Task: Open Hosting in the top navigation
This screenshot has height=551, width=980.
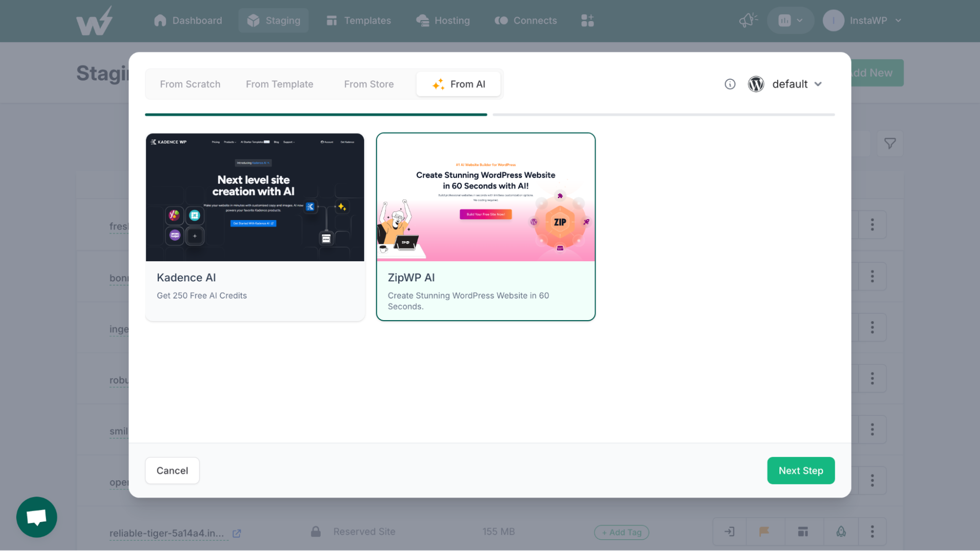Action: [443, 21]
